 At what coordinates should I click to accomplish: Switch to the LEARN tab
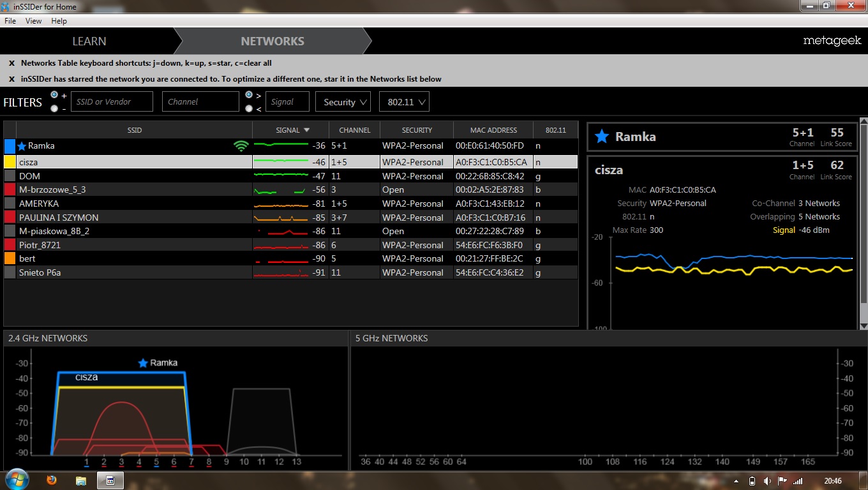coord(89,41)
